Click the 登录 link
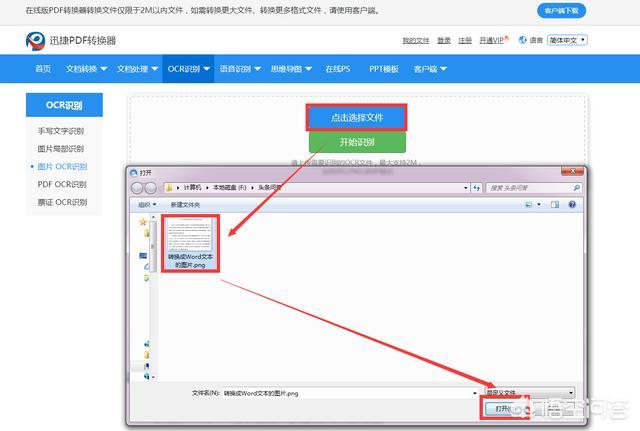 click(x=444, y=40)
